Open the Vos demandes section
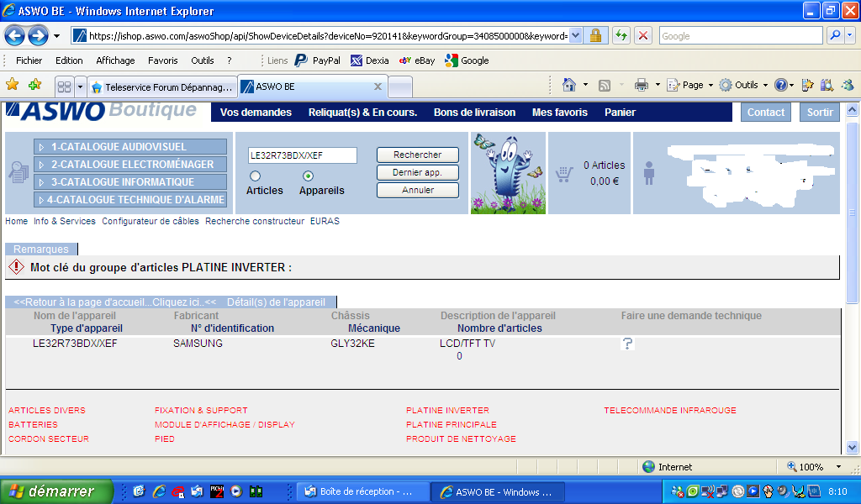The width and height of the screenshot is (861, 504). point(256,113)
